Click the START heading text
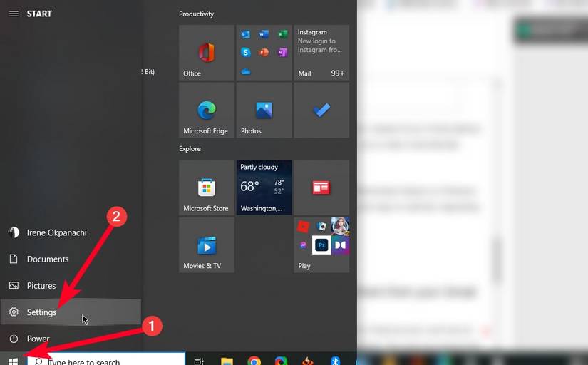Viewport: 588px width, 365px height. [x=39, y=14]
